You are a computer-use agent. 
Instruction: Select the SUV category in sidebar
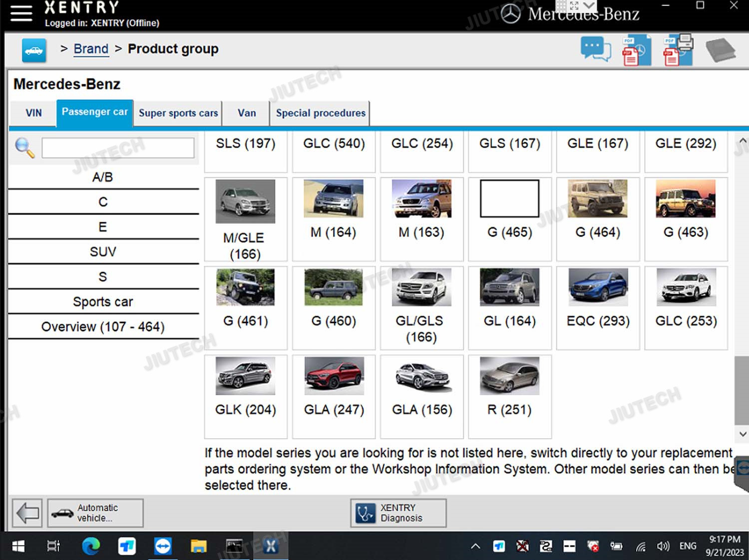[x=103, y=252]
